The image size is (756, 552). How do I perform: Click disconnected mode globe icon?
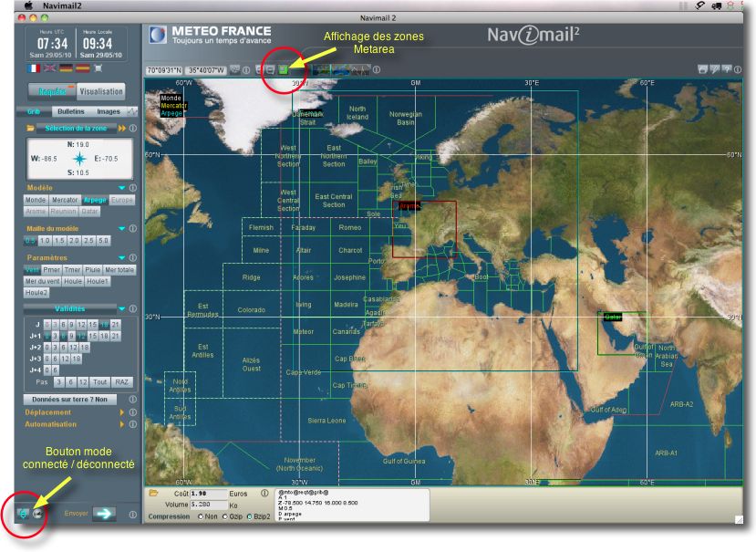point(37,514)
